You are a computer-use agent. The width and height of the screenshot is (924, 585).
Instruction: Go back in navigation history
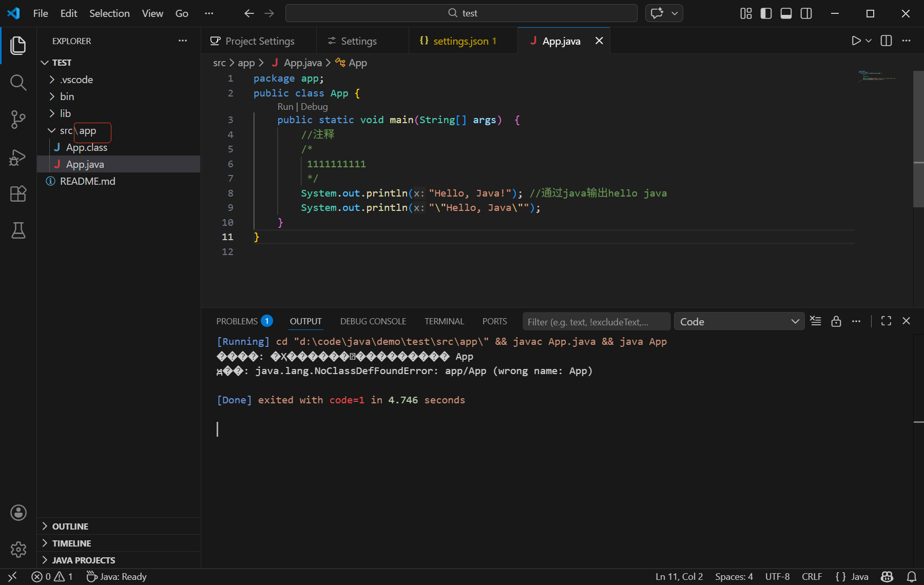click(x=249, y=13)
